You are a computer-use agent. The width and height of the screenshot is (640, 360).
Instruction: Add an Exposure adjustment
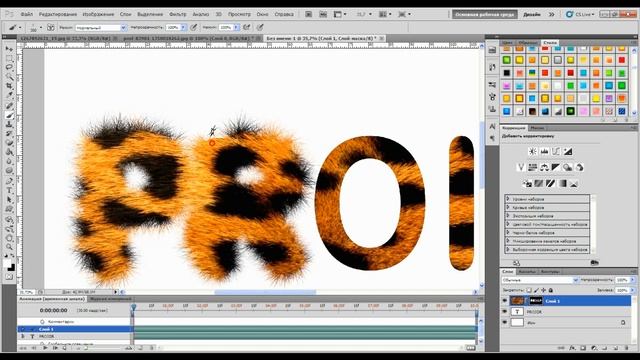[x=568, y=151]
